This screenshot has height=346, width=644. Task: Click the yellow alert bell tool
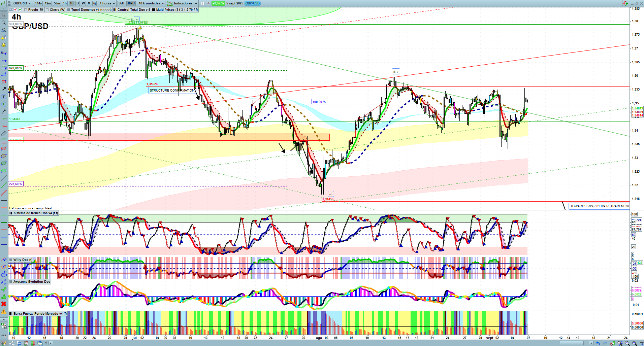click(4, 45)
